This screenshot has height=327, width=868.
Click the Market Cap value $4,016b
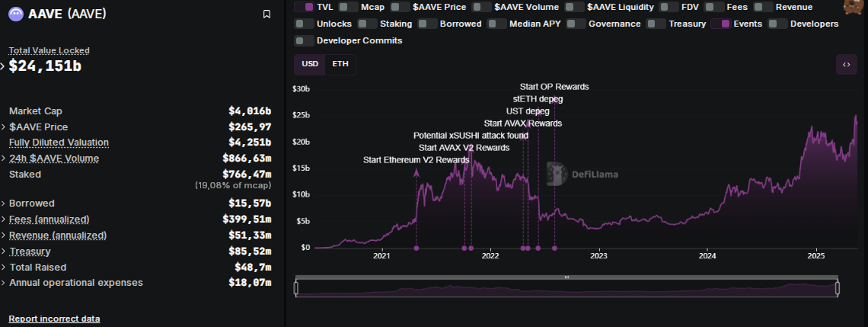point(250,111)
